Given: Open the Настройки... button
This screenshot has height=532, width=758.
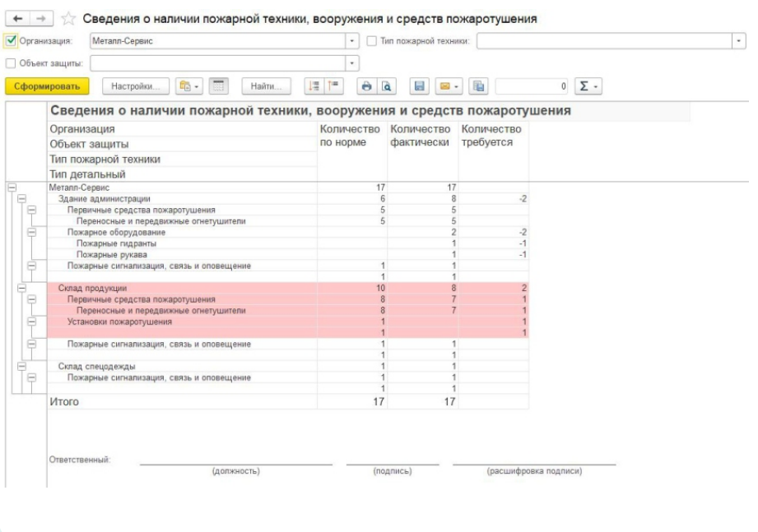Looking at the screenshot, I should [x=135, y=86].
